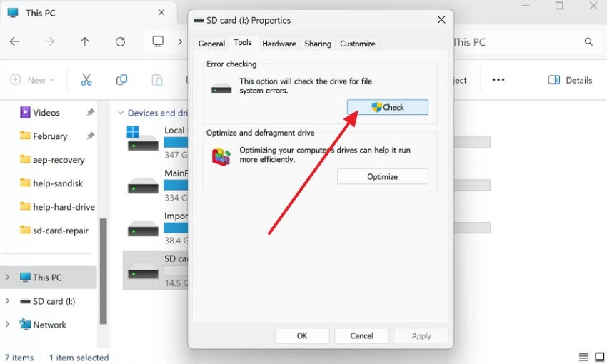607x364 pixels.
Task: Select the Local Disk drive icon
Action: [x=142, y=139]
